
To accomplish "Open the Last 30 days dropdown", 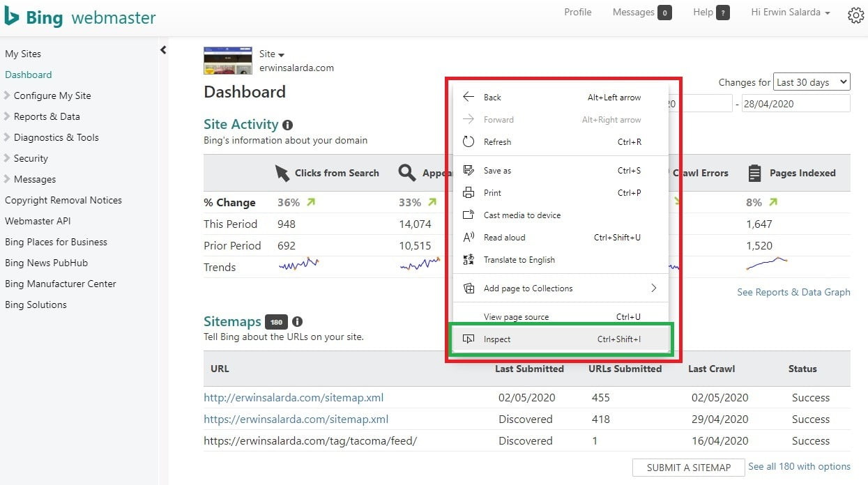I will coord(812,82).
